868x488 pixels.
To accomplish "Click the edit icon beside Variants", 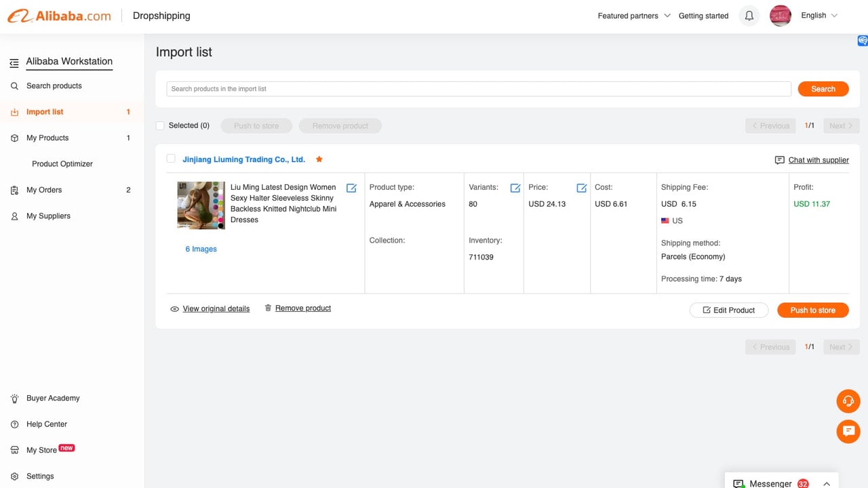I will tap(515, 188).
